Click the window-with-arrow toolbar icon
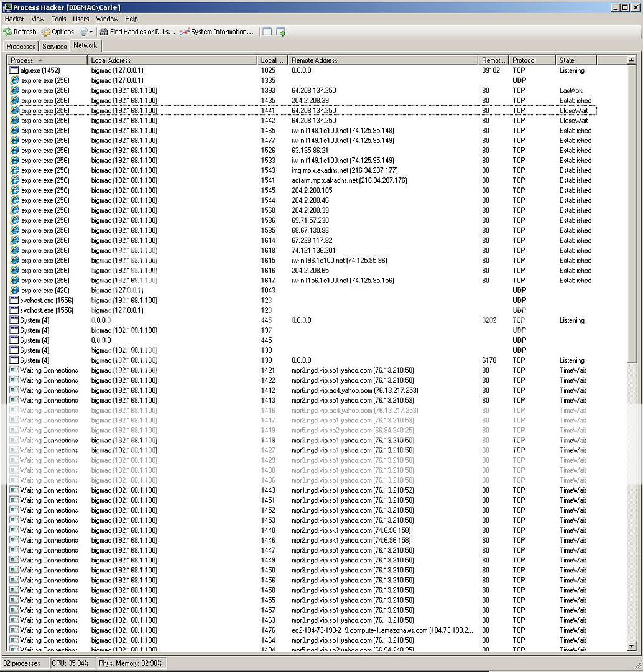643x672 pixels. [280, 32]
